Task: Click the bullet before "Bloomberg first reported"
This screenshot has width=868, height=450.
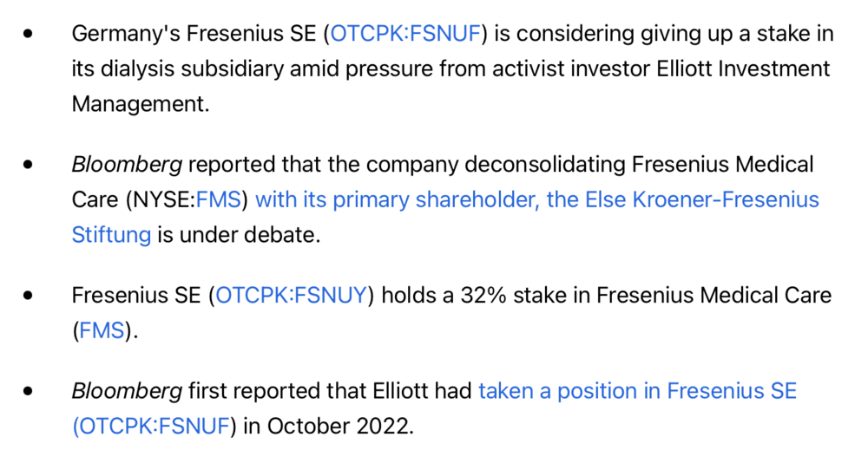Action: click(x=31, y=391)
